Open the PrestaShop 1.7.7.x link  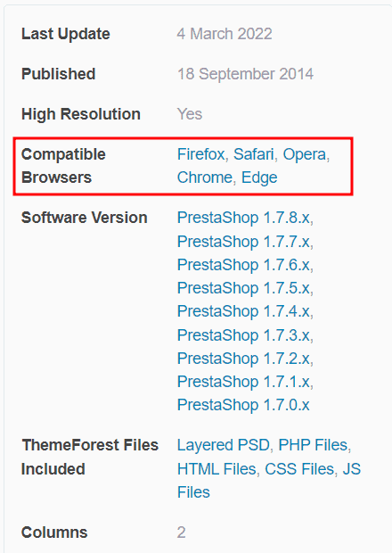pos(244,242)
